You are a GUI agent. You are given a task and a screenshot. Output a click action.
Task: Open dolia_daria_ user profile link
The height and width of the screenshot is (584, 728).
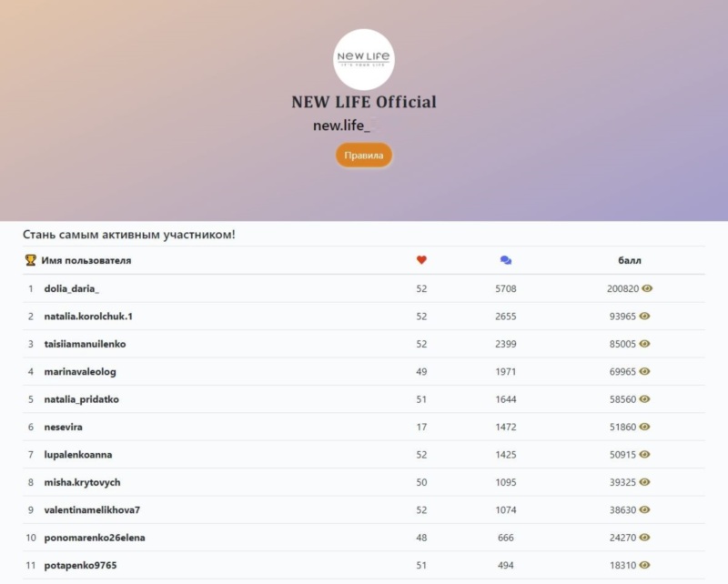[71, 288]
